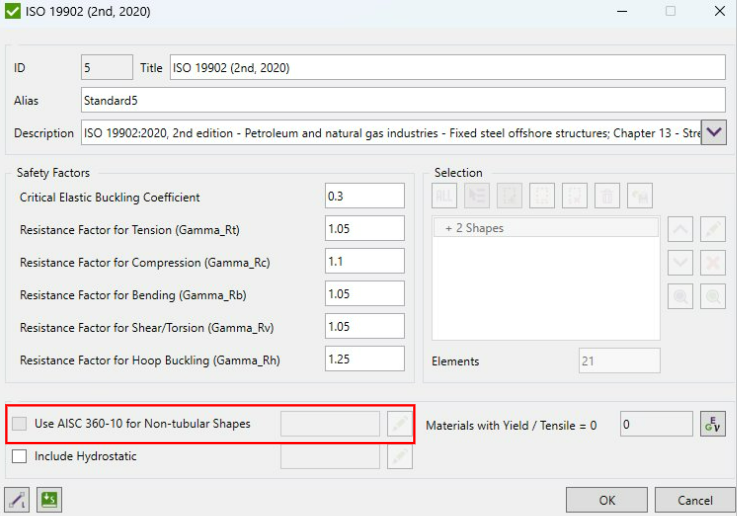The image size is (737, 516).
Task: Enable the Include Hydrostatic checkbox
Action: (19, 456)
